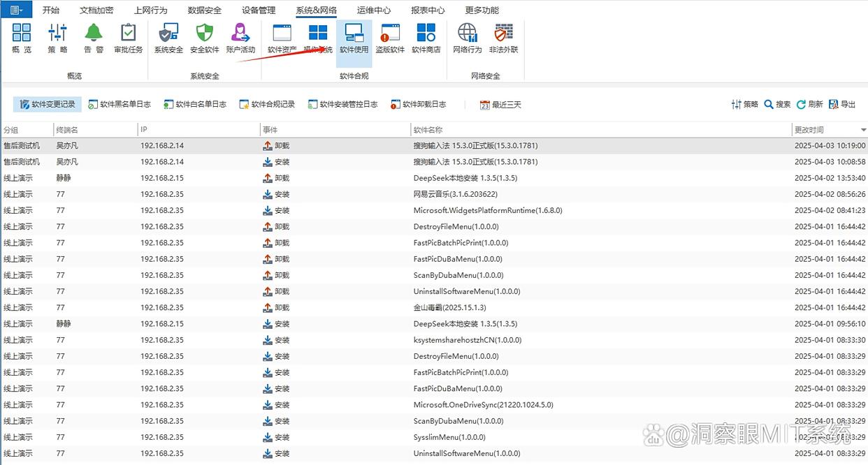Sort by 更改时间 column arrow
This screenshot has width=868, height=465.
[863, 131]
